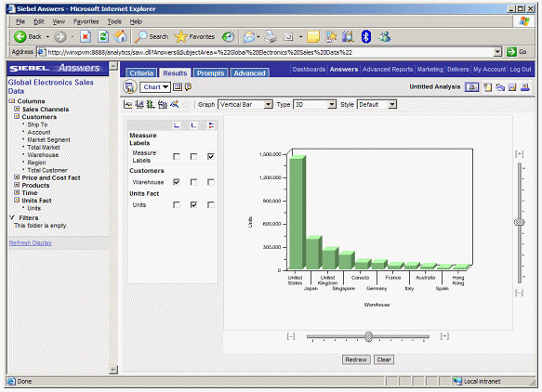Click the Mail envelope toolbar icon
The image size is (542, 392).
pyautogui.click(x=249, y=36)
